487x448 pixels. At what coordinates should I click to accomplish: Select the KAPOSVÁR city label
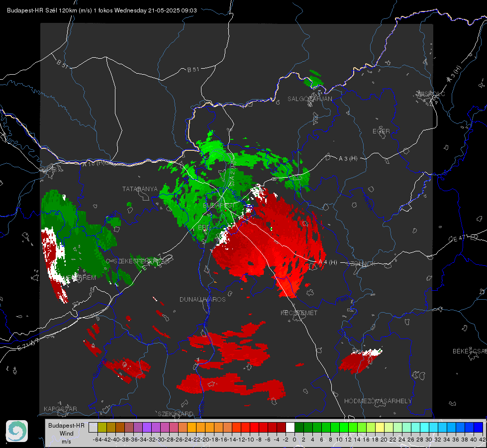[60, 409]
